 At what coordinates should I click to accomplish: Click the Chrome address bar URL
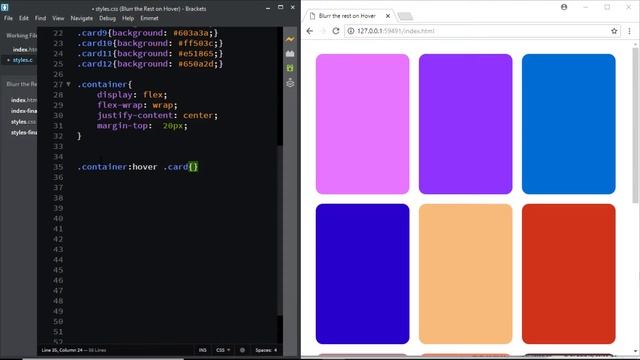click(x=395, y=31)
